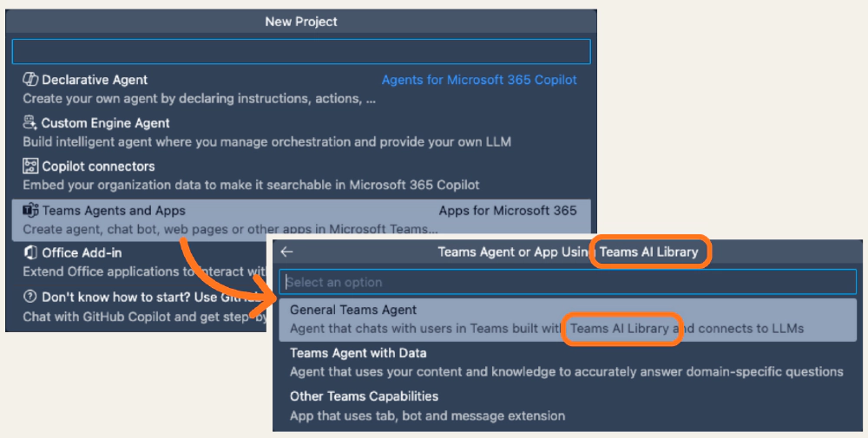The height and width of the screenshot is (438, 868).
Task: Click the 'Apps for Microsoft 365' group label
Action: (507, 210)
